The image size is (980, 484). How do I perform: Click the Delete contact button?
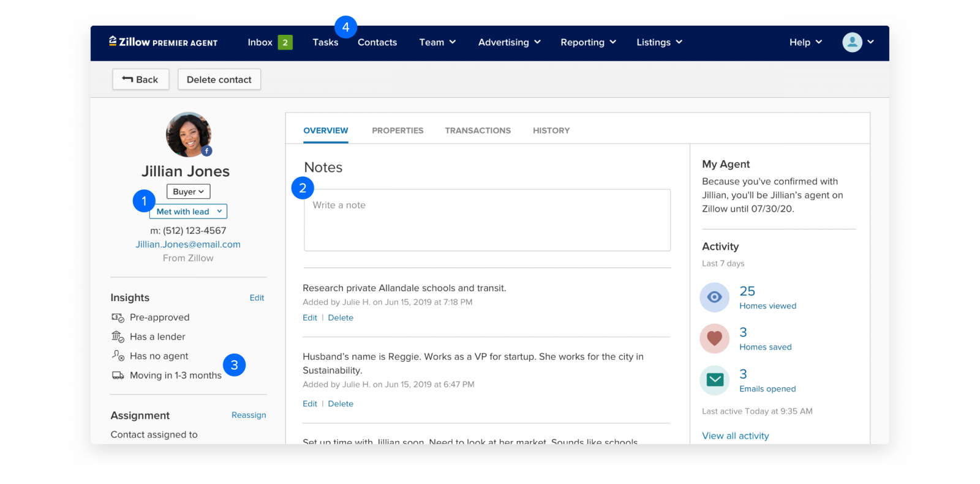[x=219, y=80]
